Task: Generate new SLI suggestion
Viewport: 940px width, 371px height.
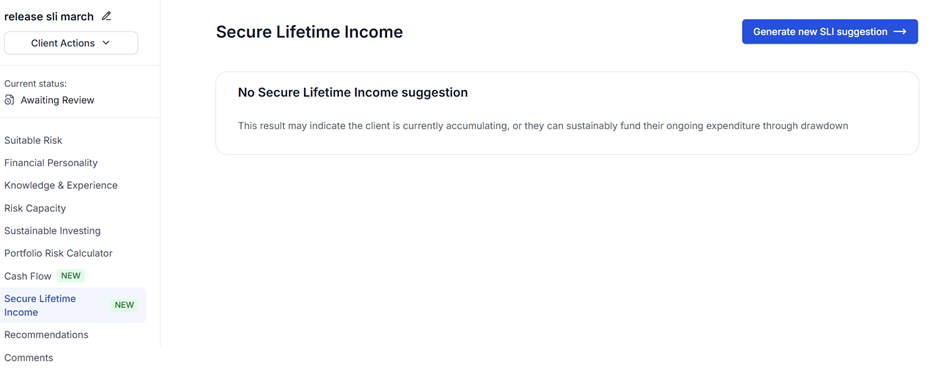Action: click(830, 32)
